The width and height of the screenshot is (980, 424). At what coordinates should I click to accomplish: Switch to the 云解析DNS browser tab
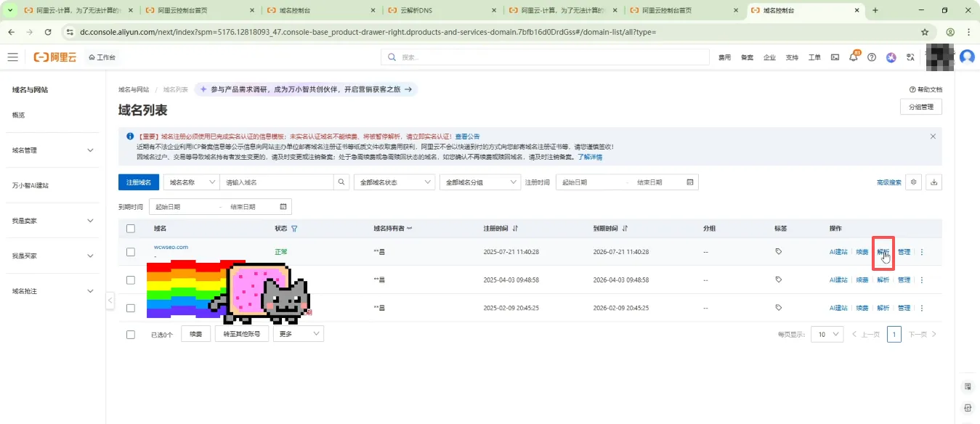tap(440, 11)
